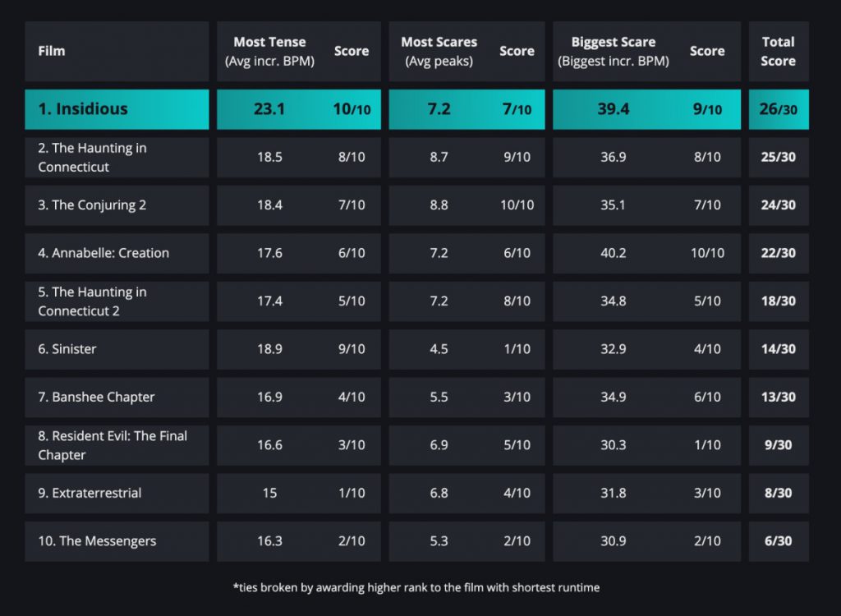Click Insidious total score 26/30
Viewport: 841px width, 616px height.
[x=778, y=109]
